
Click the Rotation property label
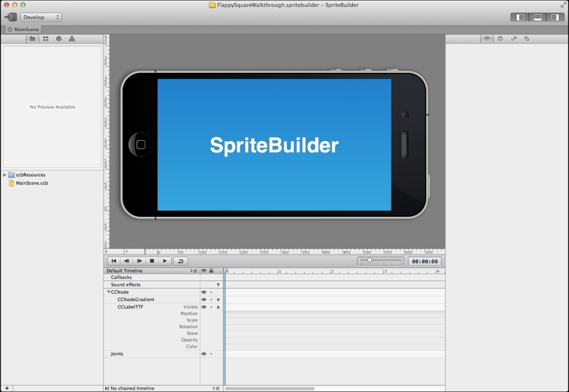point(188,327)
